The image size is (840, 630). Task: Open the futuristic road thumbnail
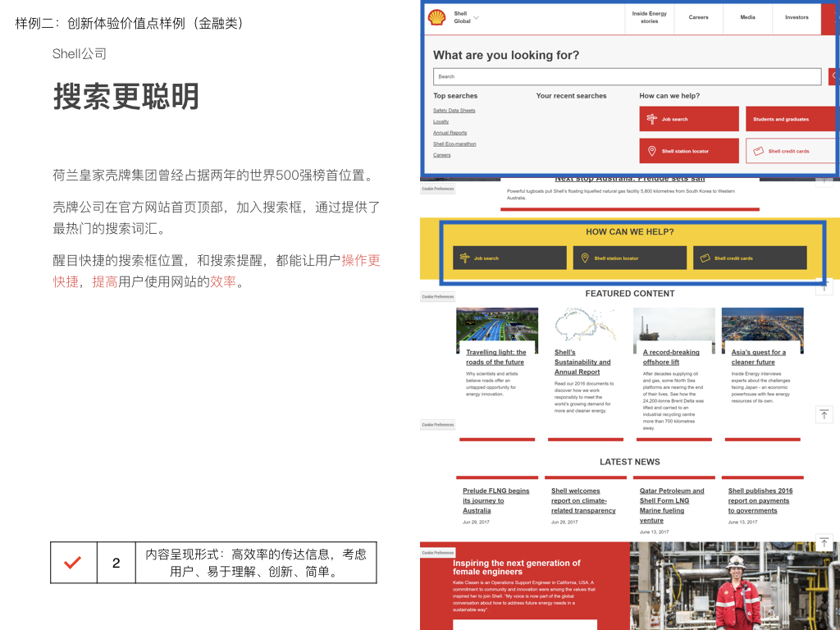(x=497, y=325)
